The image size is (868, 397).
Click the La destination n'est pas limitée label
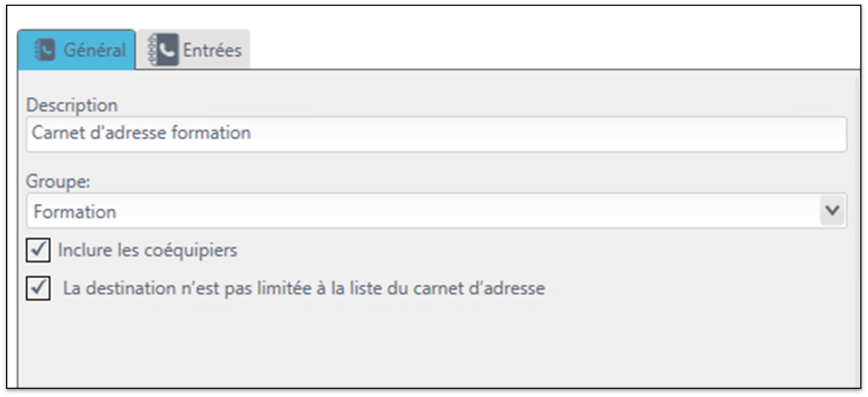[304, 288]
